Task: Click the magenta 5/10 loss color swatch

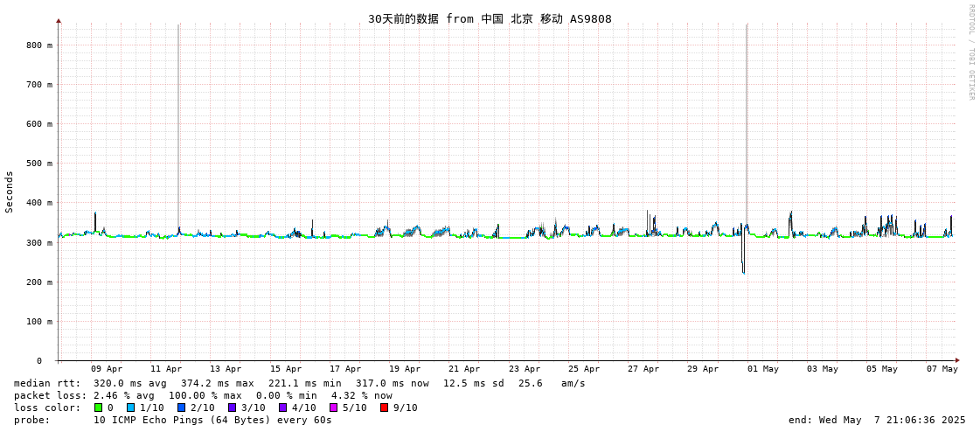Action: pyautogui.click(x=333, y=408)
